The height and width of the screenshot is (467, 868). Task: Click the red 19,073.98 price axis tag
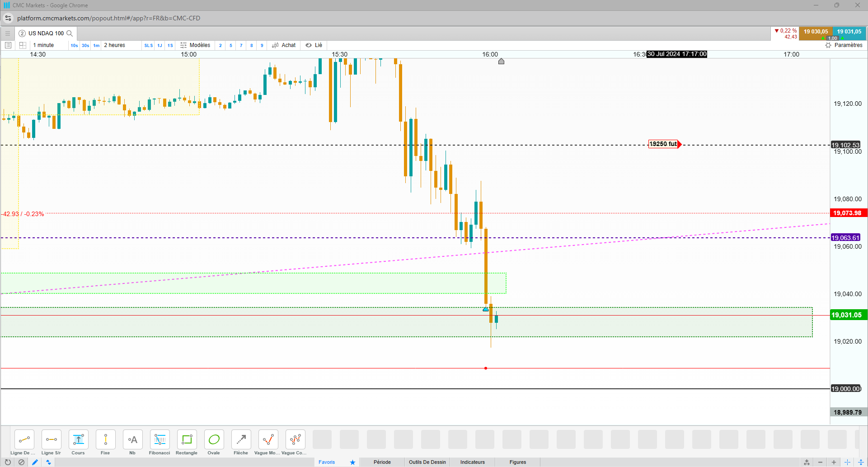pos(848,213)
